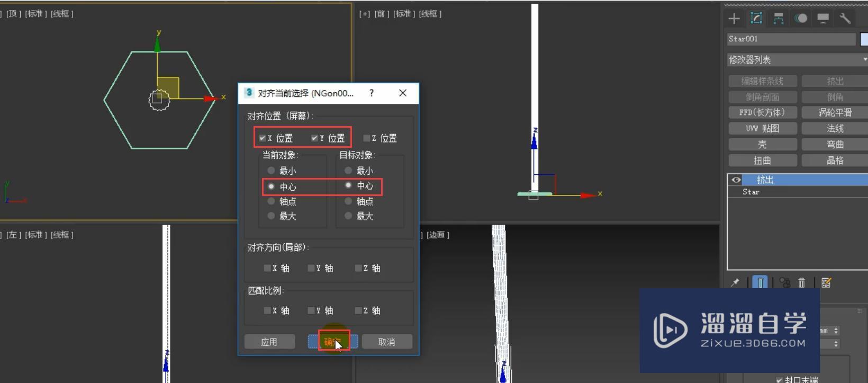Toggle the 封口末端 checkbox

[x=780, y=380]
